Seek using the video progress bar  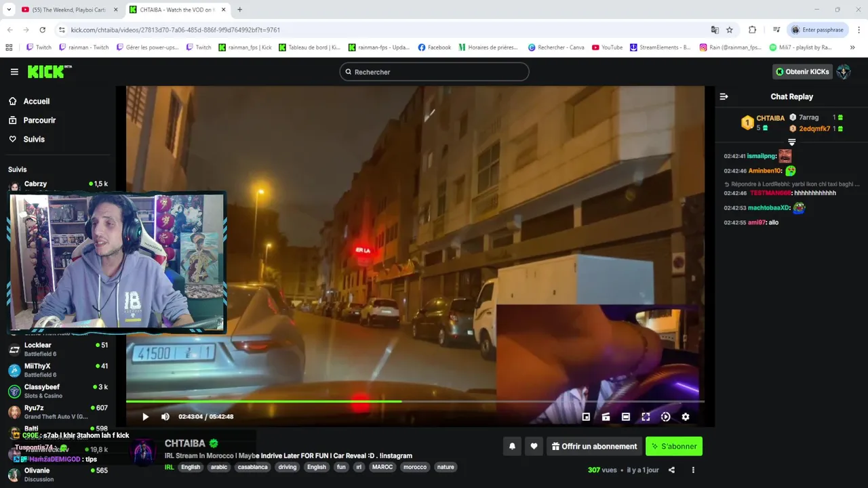415,401
